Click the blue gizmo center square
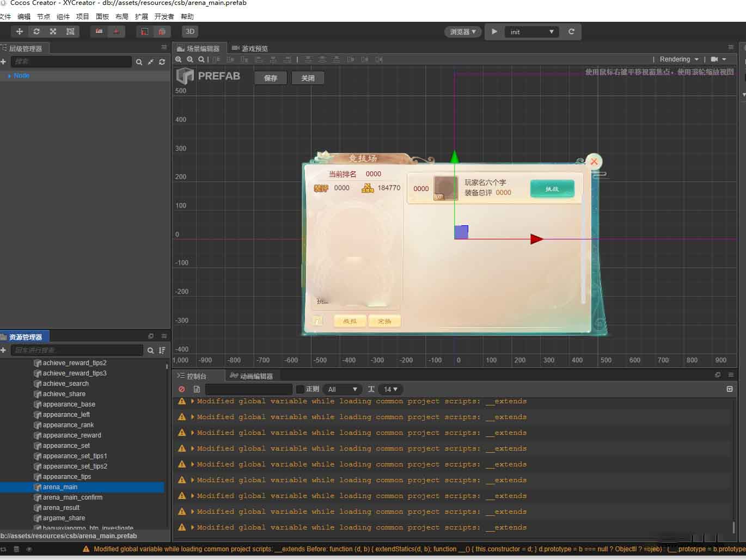 pyautogui.click(x=461, y=232)
